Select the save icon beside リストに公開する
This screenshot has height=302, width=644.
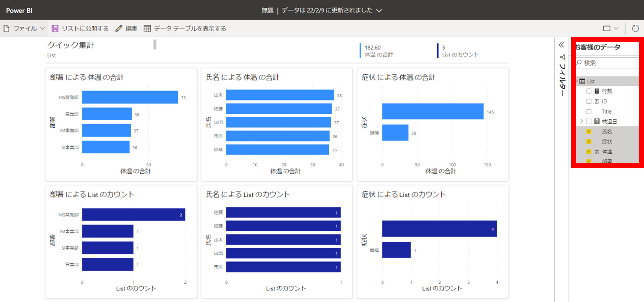pos(55,28)
